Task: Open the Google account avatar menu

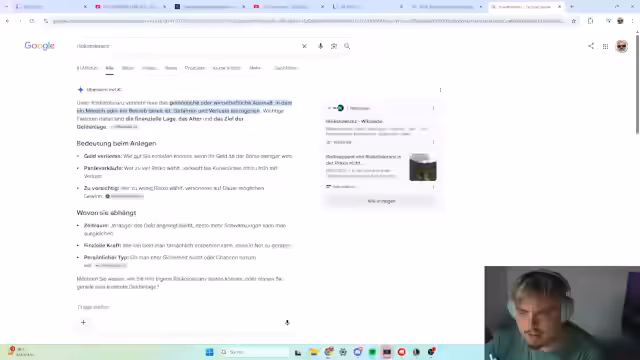Action: 622,47
